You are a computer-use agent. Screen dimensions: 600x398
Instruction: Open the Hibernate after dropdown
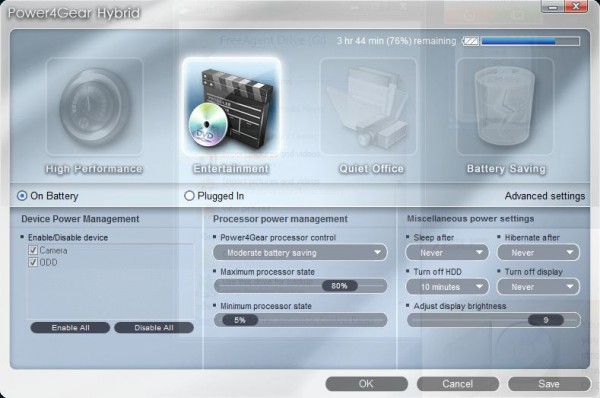pyautogui.click(x=538, y=253)
